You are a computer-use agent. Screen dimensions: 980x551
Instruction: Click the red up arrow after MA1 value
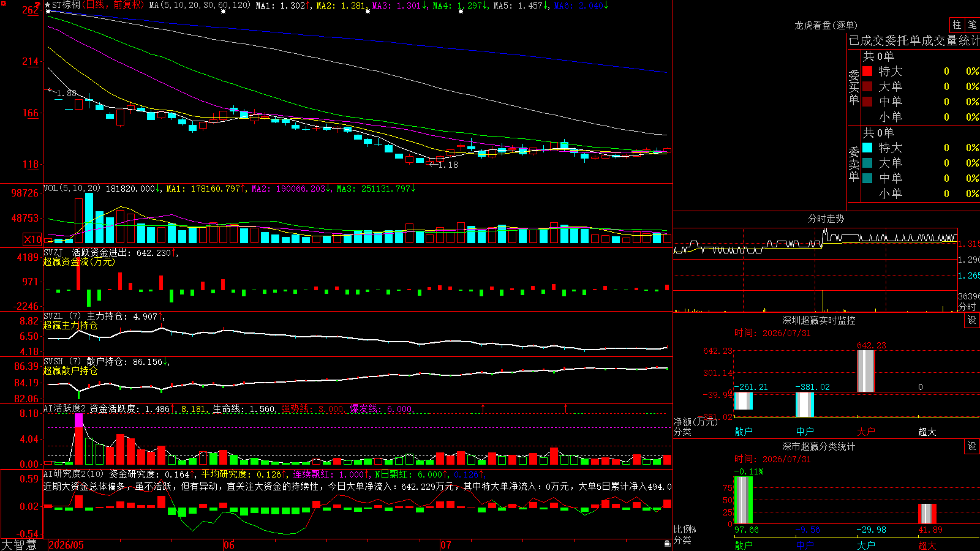point(308,6)
